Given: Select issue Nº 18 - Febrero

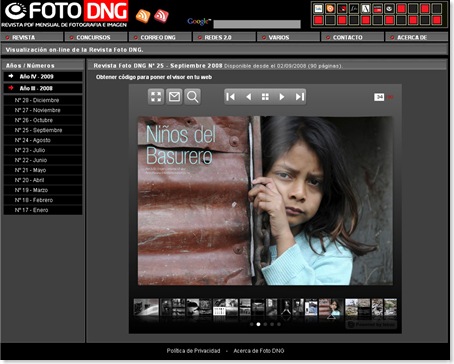Looking at the screenshot, I should tap(43, 200).
